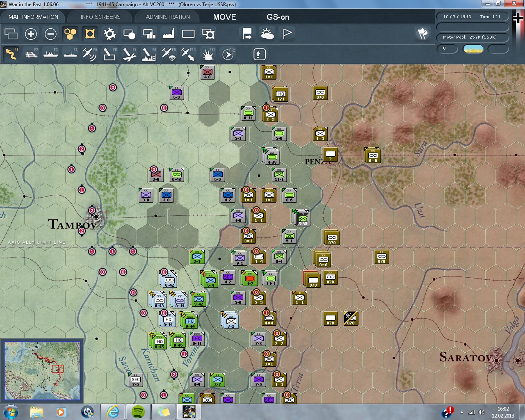Select the 5-35 stacked unit counter

302,218
